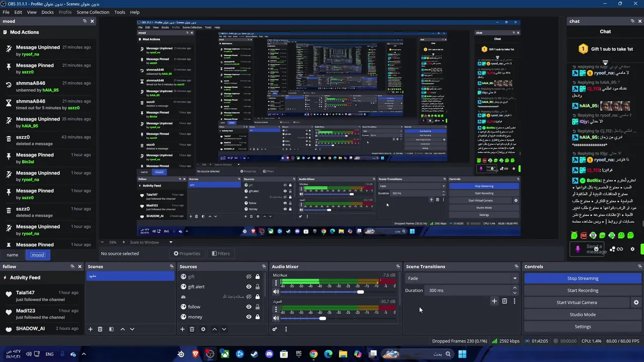Open الصوت channel three-dot options

276,309
